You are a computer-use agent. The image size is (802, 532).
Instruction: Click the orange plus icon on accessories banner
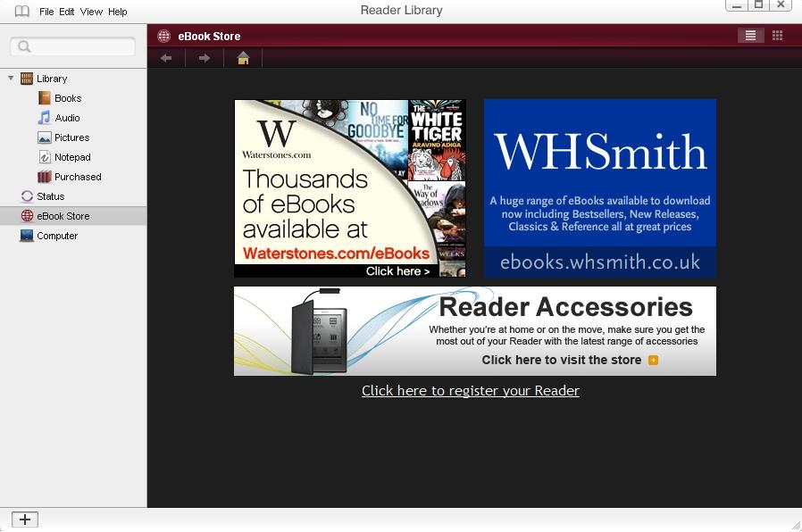(653, 361)
